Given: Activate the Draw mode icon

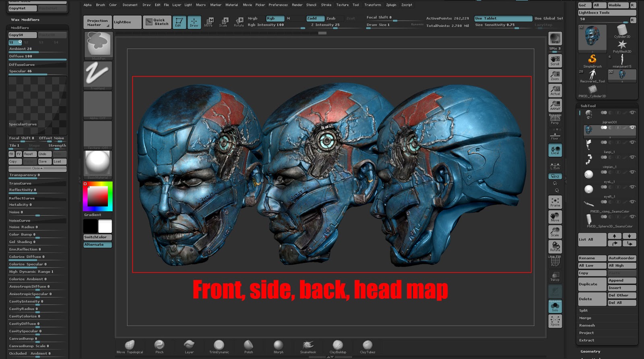Looking at the screenshot, I should click(x=194, y=22).
